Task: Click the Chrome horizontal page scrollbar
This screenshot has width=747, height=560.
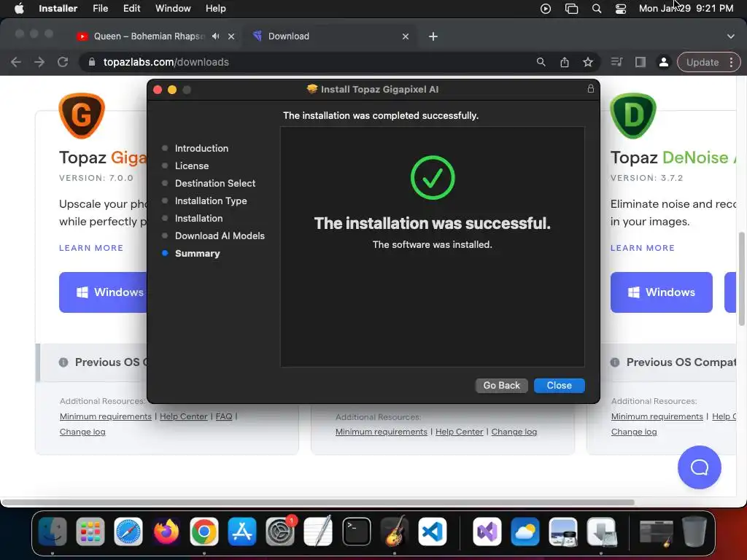Action: pos(318,502)
